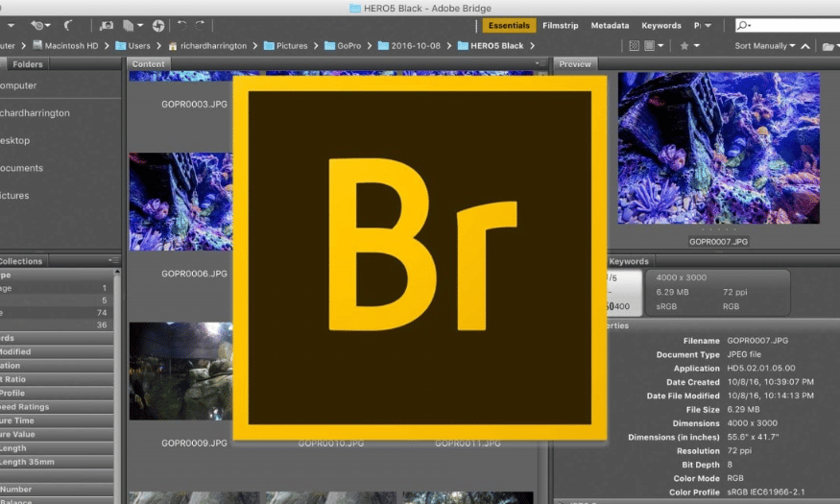Click HERO5 Black in path bar
The height and width of the screenshot is (504, 840).
491,45
